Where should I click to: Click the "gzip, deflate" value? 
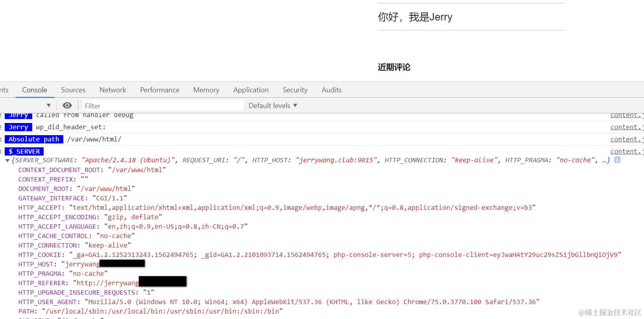(133, 217)
